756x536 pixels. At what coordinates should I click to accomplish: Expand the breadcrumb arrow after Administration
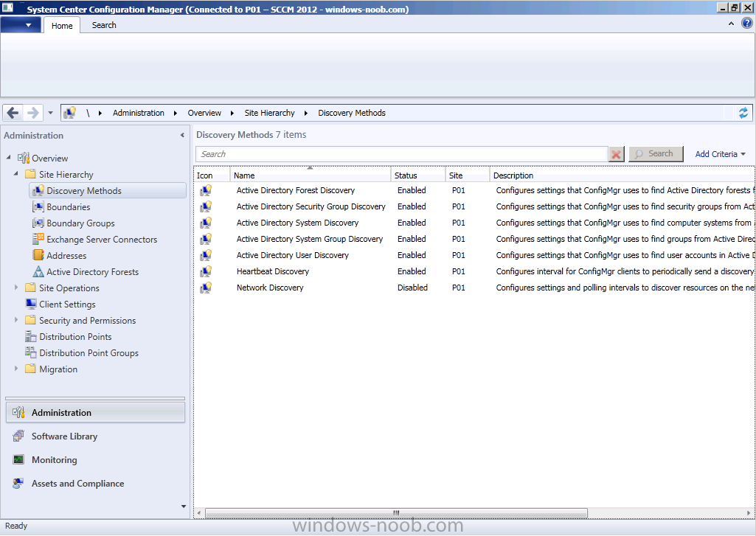176,113
